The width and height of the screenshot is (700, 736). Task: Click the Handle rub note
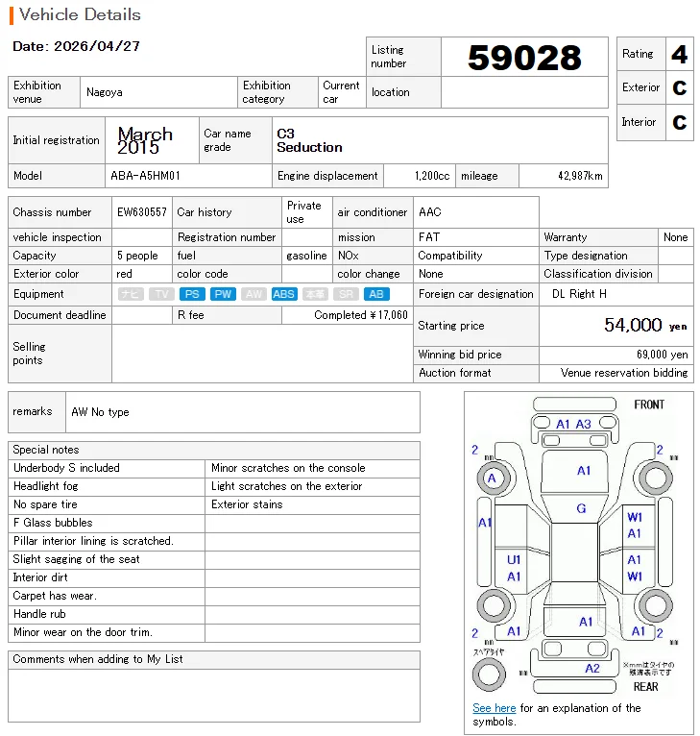[39, 614]
